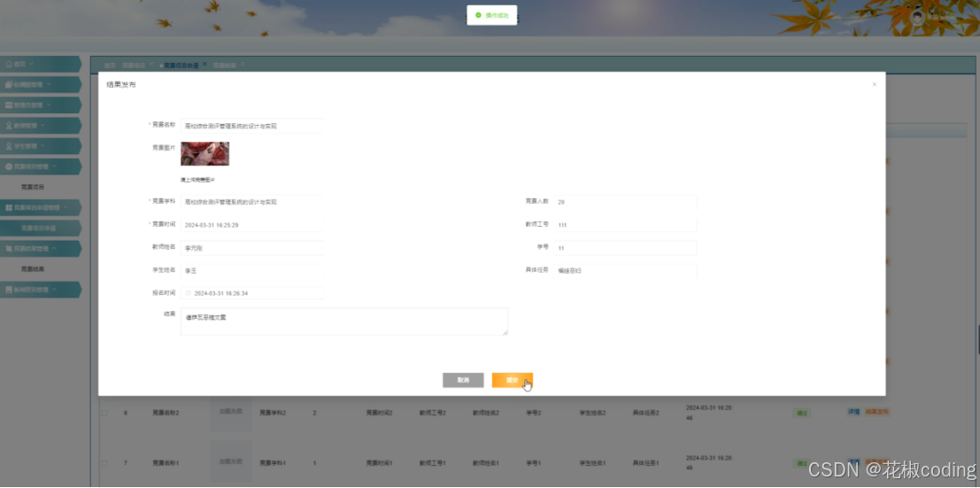Click the 加载失败 image cell in row 6
This screenshot has height=488, width=980.
pos(231,412)
